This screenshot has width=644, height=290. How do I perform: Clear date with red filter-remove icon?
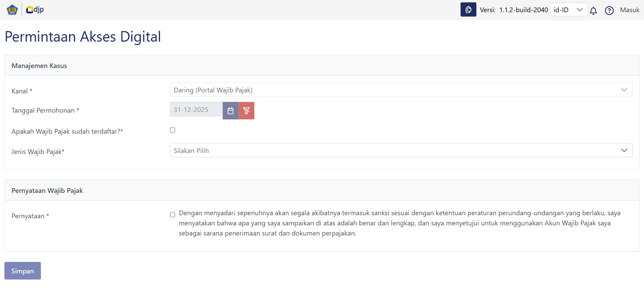click(246, 111)
